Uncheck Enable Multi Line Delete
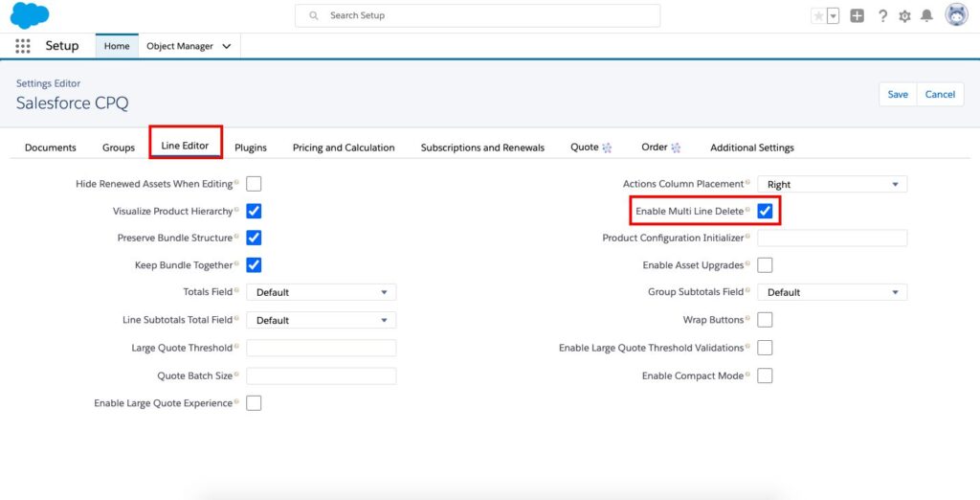 (x=765, y=211)
